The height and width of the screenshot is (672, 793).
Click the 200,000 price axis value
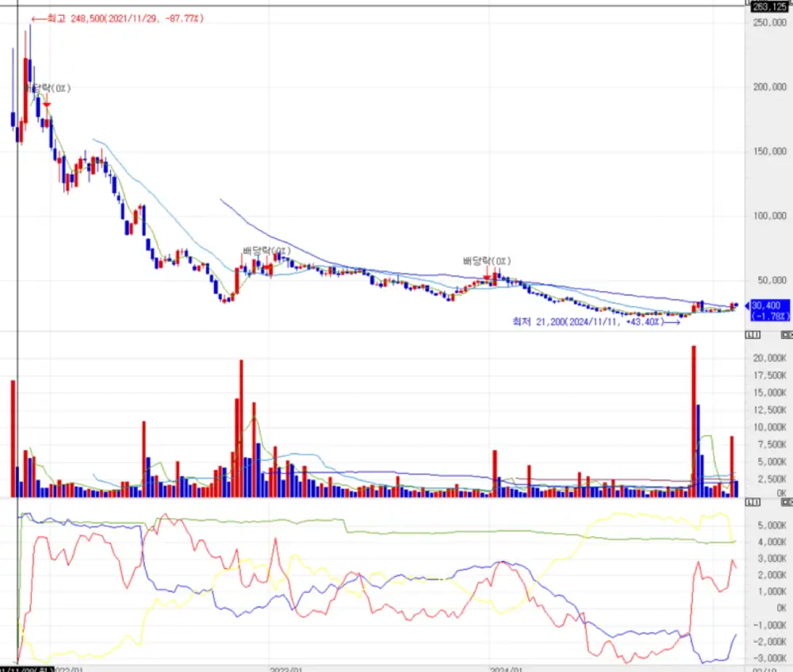[770, 87]
